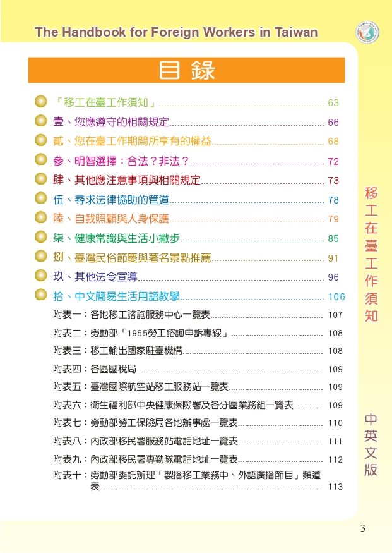
Task: Click page number 85
Action: [333, 239]
